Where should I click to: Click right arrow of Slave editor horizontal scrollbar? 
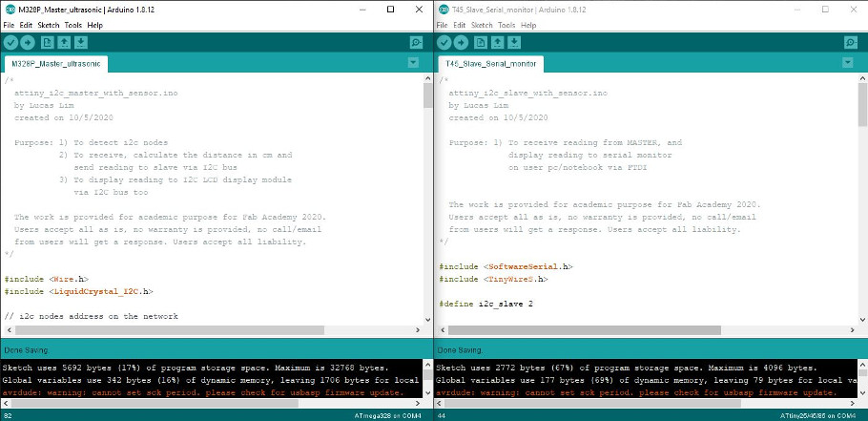click(853, 330)
